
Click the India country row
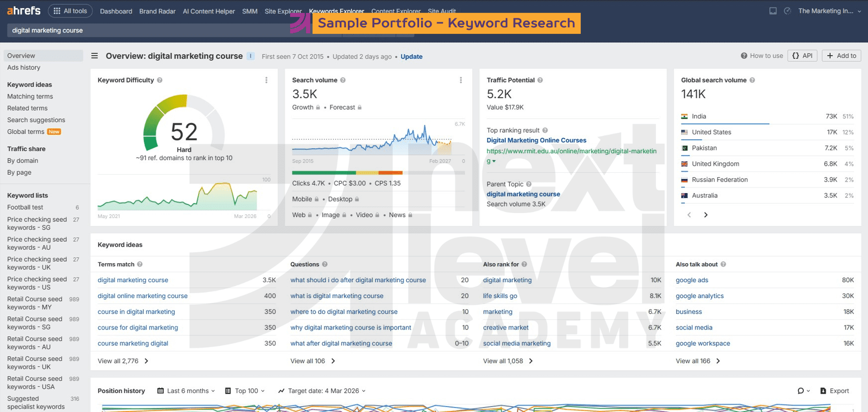click(x=767, y=116)
